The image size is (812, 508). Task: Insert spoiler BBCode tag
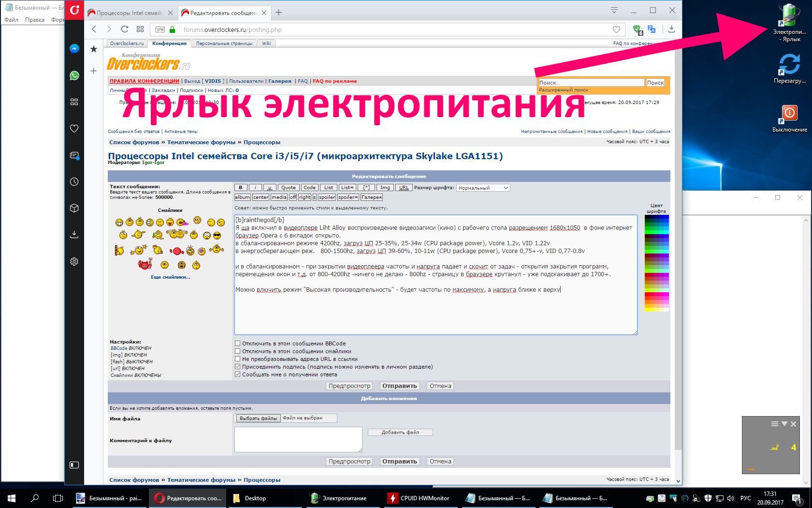[327, 197]
